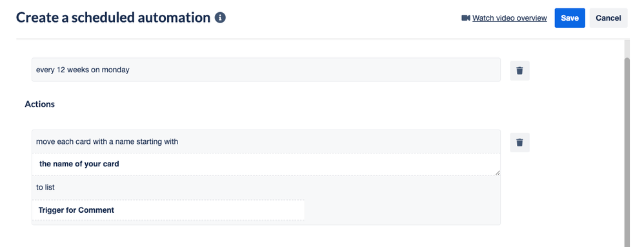
Task: Open the Watch video overview link
Action: coord(509,18)
